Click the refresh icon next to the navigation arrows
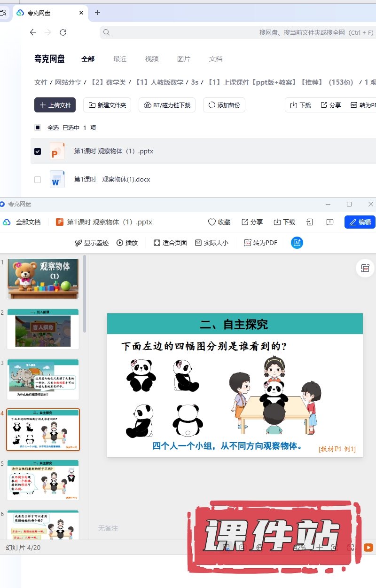The image size is (376, 588). [x=63, y=32]
